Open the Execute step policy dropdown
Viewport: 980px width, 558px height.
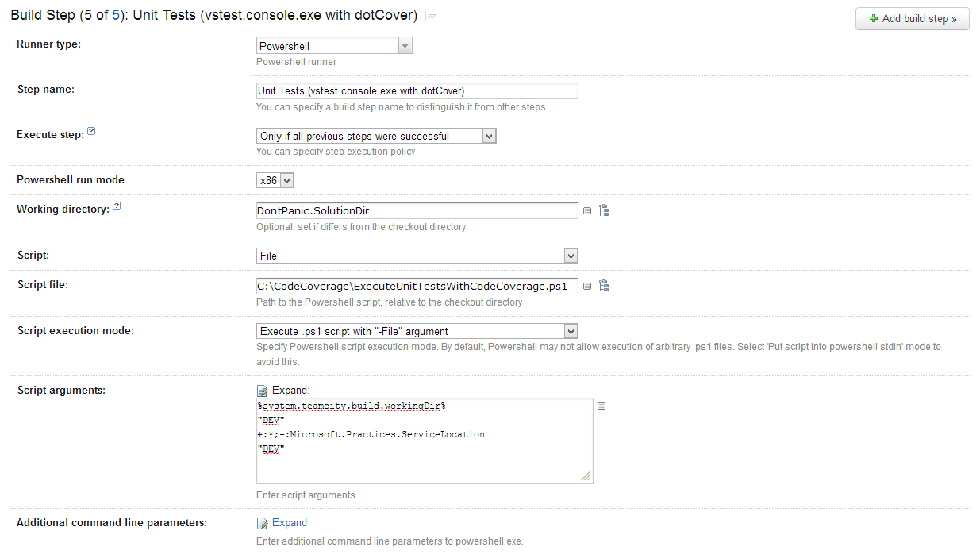coord(377,136)
